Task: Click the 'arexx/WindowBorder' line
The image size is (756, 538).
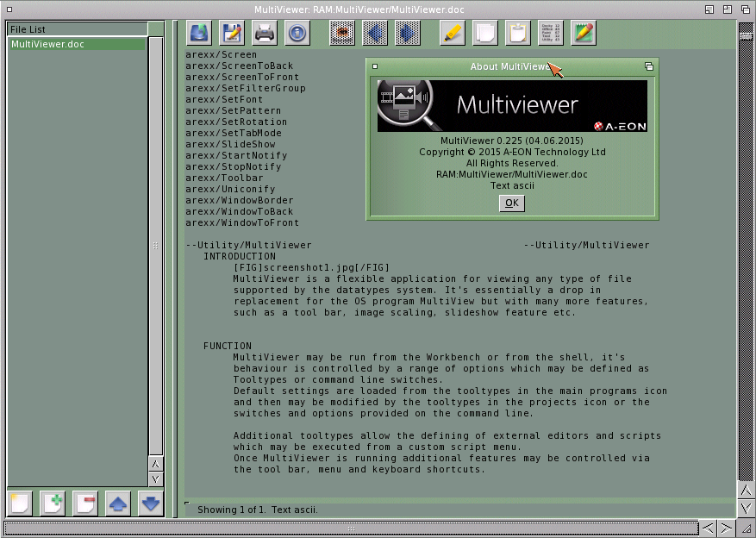Action: coord(239,201)
